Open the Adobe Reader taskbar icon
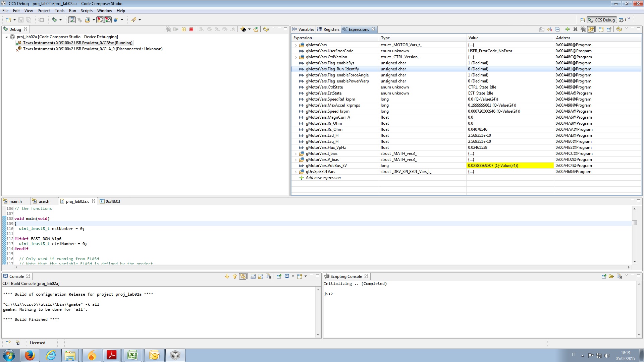644x362 pixels. (x=112, y=355)
